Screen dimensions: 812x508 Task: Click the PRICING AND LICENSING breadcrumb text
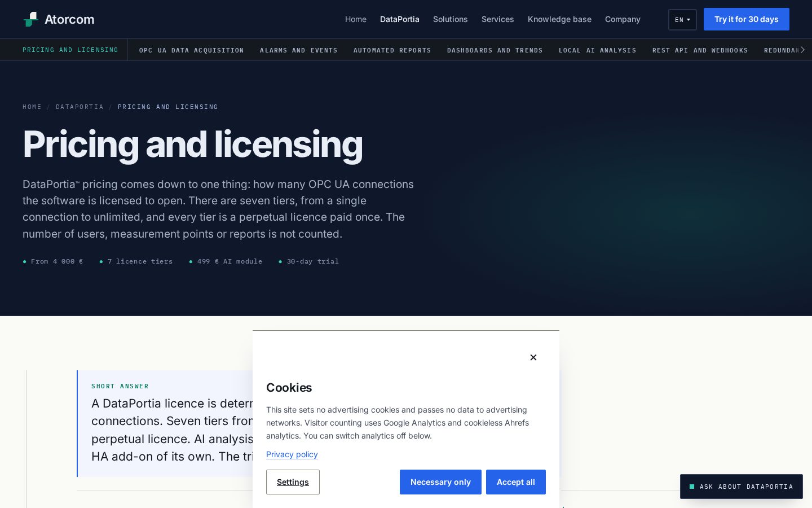[x=168, y=107]
